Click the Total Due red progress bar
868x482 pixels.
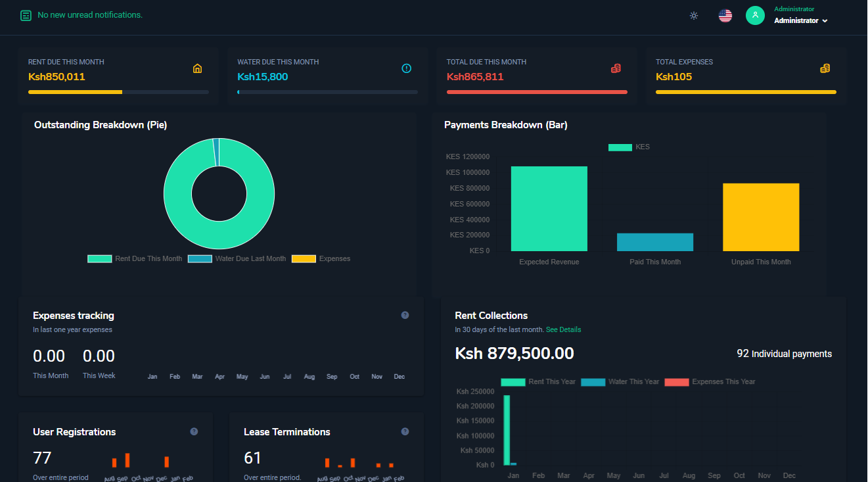tap(537, 92)
